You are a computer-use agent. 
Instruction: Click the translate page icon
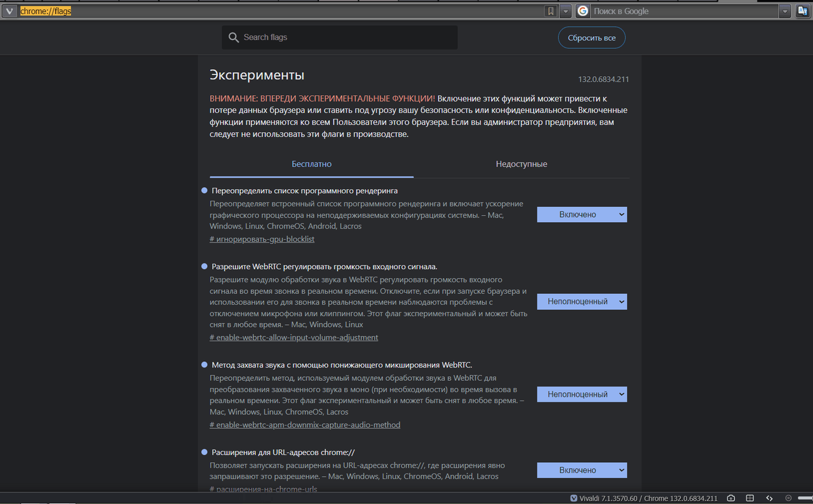(803, 11)
